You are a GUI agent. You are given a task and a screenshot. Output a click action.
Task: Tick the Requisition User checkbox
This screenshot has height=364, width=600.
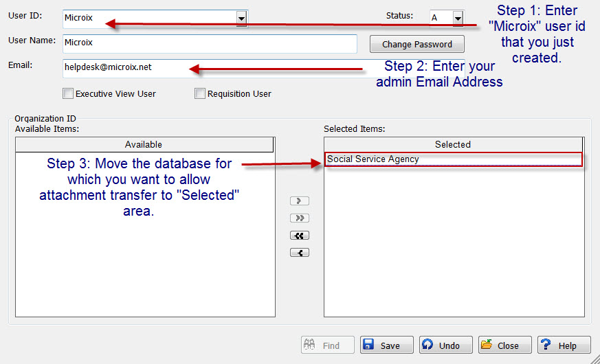pyautogui.click(x=200, y=93)
